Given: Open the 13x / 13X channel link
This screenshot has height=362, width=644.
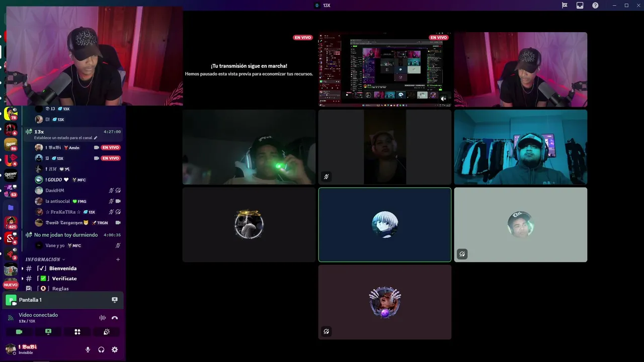Looking at the screenshot, I should point(27,321).
